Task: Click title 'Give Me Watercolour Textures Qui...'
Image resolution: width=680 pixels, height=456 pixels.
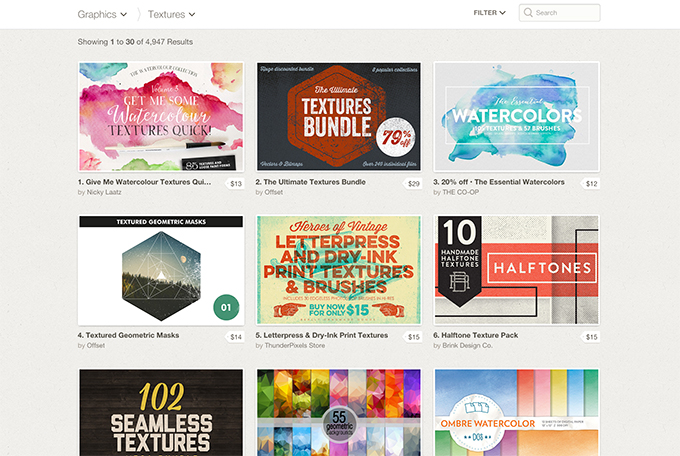Action: point(144,182)
